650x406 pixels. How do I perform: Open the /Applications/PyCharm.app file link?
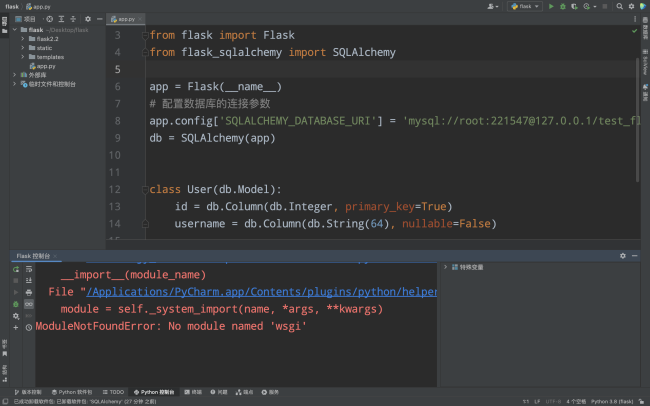[262, 292]
